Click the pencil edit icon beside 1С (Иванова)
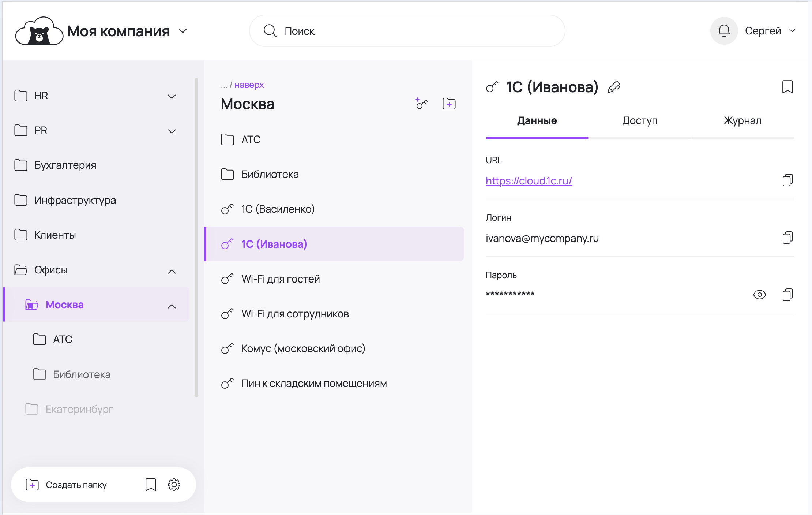812x515 pixels. pos(614,87)
